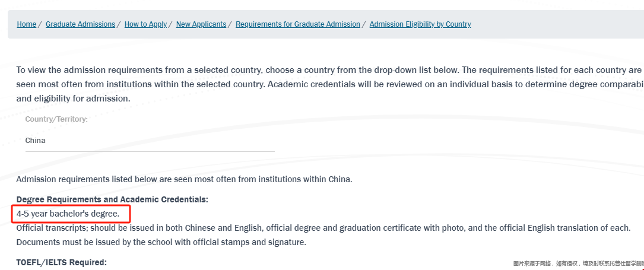Viewport: 644px width, 270px height.
Task: Click the Home breadcrumb link
Action: click(x=27, y=24)
